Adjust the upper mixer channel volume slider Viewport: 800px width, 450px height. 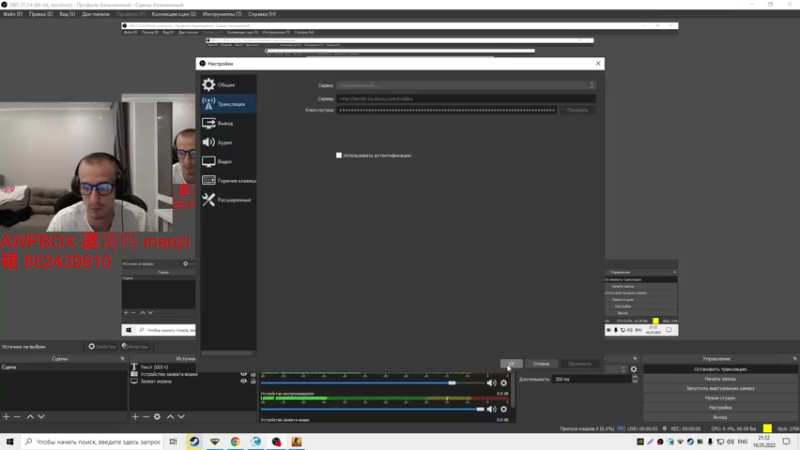[x=372, y=383]
